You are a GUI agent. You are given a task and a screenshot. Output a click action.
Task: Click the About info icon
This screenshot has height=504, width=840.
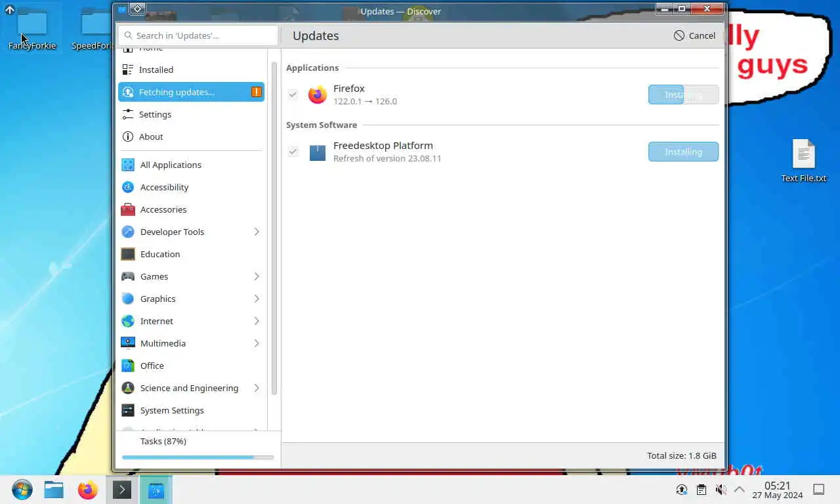pyautogui.click(x=128, y=136)
